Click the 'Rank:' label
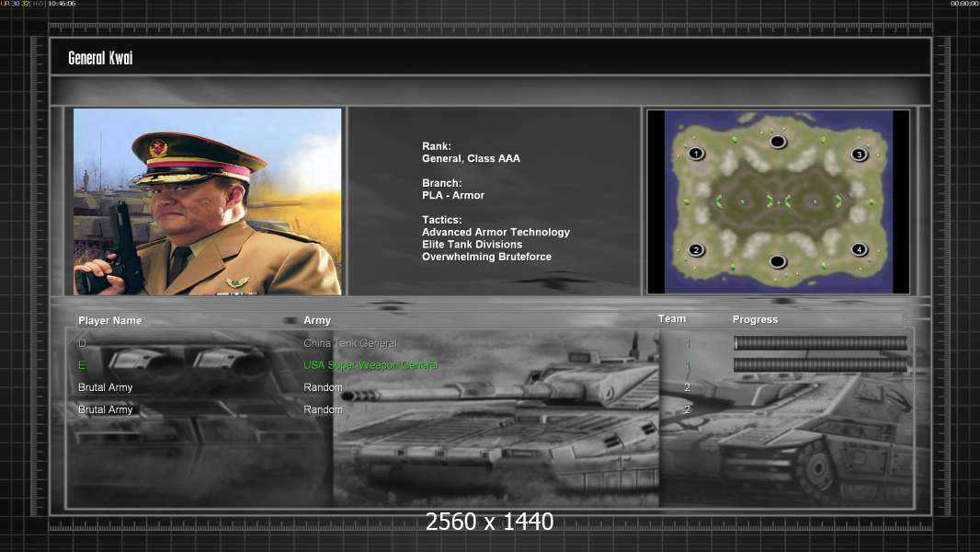The width and height of the screenshot is (980, 552). 437,146
